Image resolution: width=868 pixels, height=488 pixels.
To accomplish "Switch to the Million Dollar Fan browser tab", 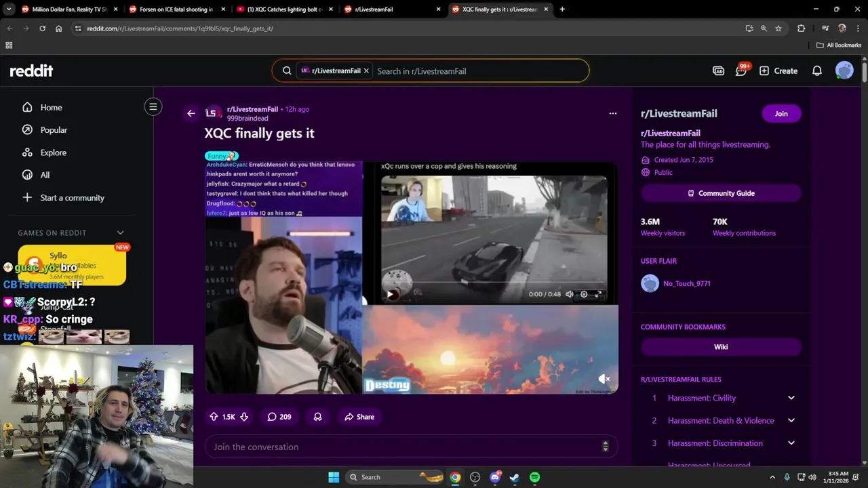I will click(70, 9).
